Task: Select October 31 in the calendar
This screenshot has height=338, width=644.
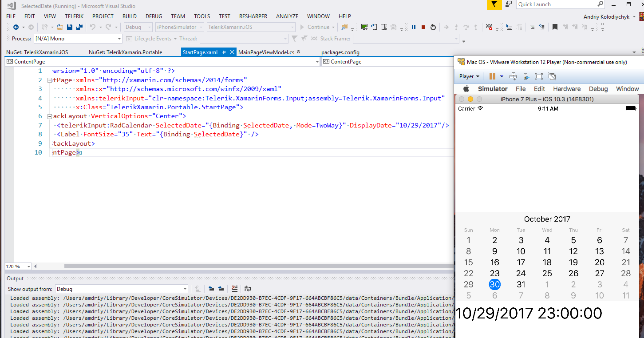Action: [521, 285]
